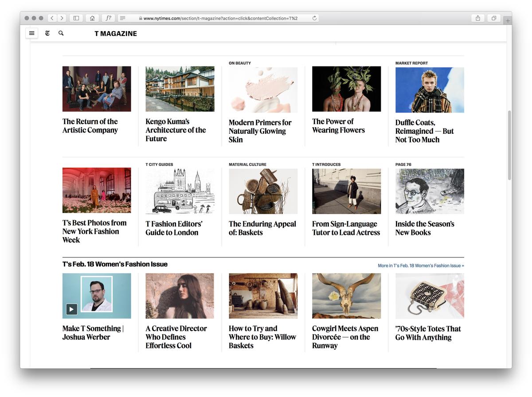Open 'The Enduring Appeal of: Baskets' headline
Image resolution: width=532 pixels, height=397 pixels.
point(262,228)
